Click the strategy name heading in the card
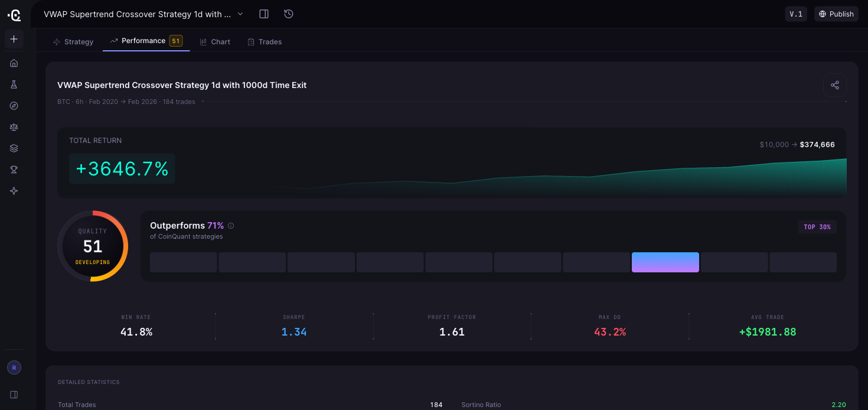Viewport: 868px width, 410px height. tap(182, 85)
